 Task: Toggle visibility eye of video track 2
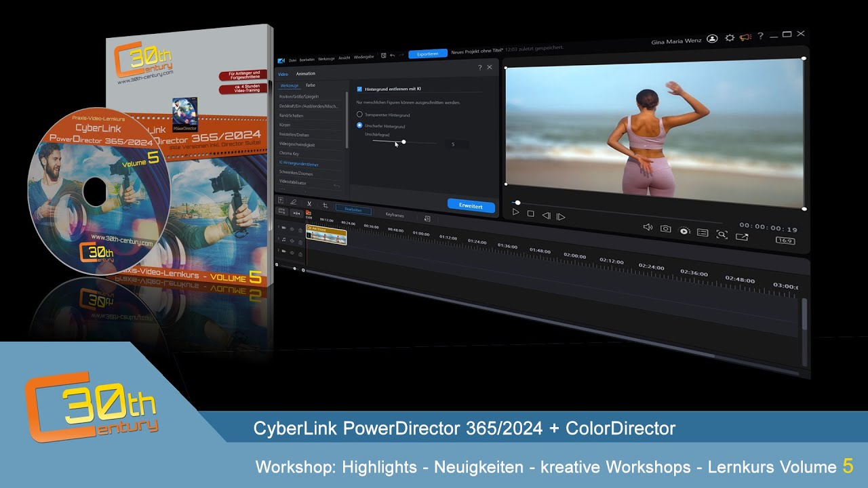pyautogui.click(x=292, y=253)
